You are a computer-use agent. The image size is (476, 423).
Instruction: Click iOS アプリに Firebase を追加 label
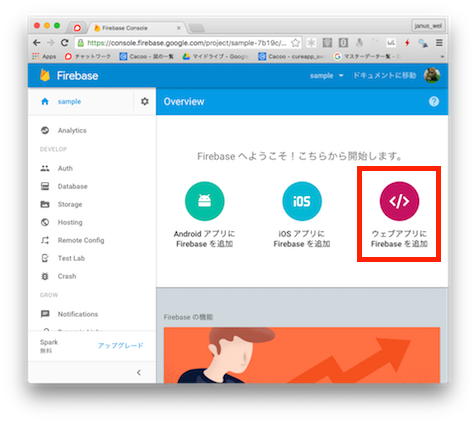302,239
